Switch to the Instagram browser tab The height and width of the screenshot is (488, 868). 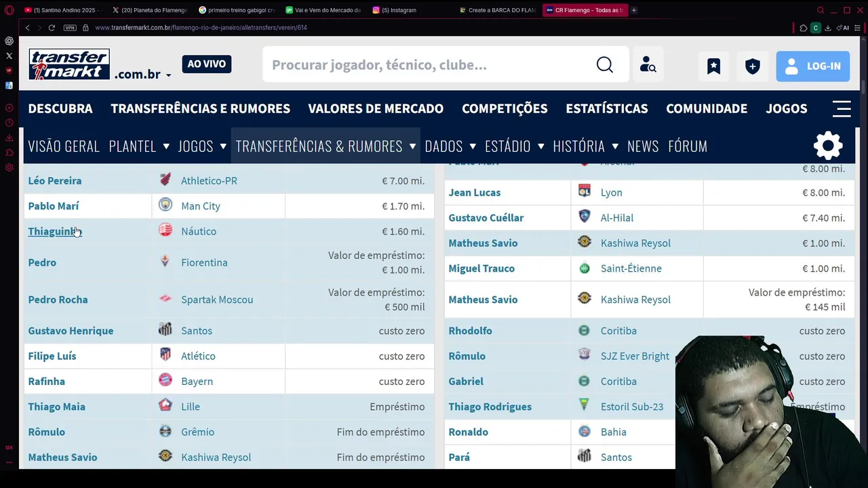[x=399, y=10]
